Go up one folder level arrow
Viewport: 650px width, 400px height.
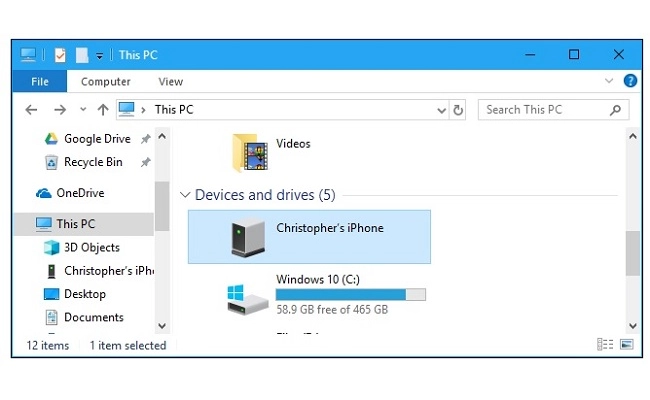coord(102,110)
